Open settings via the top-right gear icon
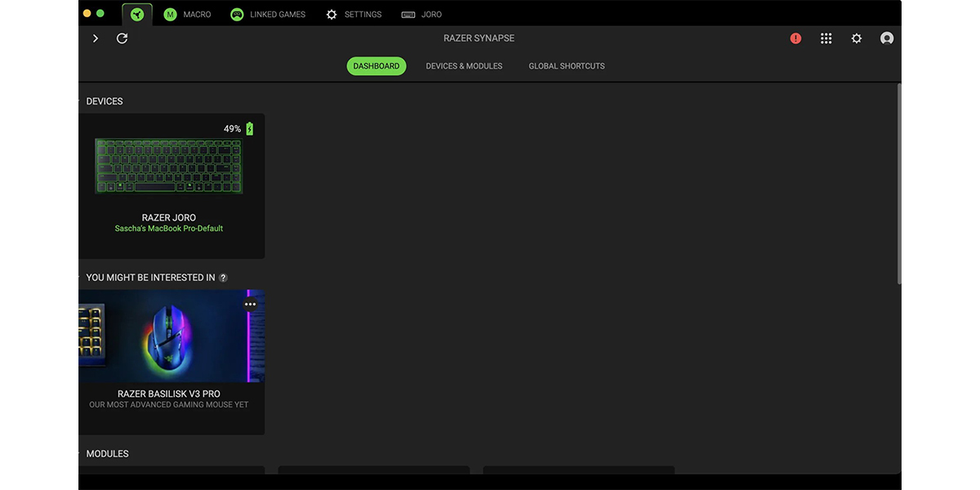Screen dimensions: 980x490 coord(856,38)
